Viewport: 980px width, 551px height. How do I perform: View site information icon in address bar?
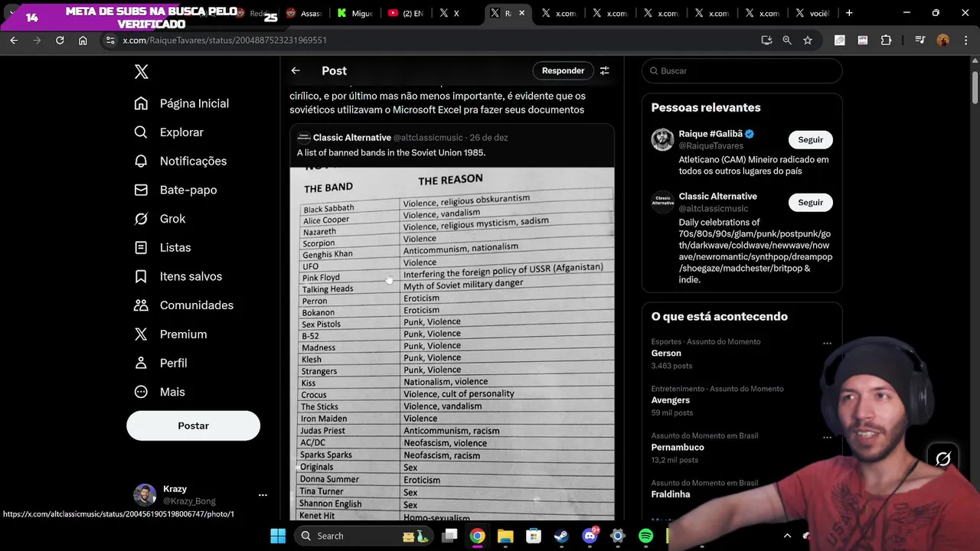point(109,41)
